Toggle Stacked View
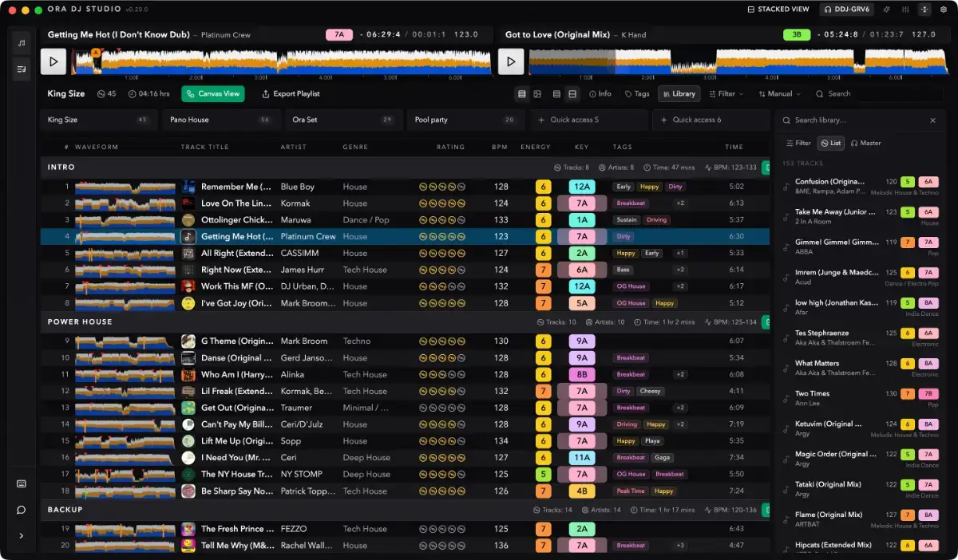The width and height of the screenshot is (958, 560). pos(778,10)
